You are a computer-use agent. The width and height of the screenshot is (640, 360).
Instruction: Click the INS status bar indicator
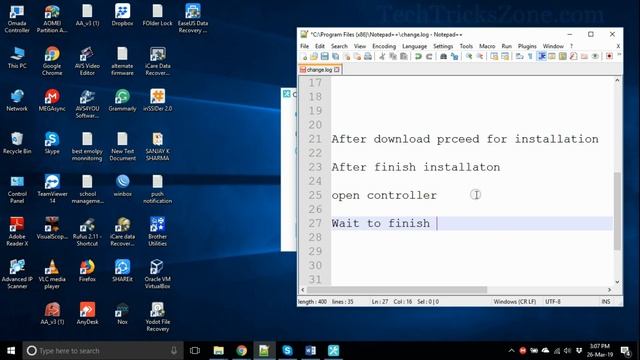[x=606, y=302]
